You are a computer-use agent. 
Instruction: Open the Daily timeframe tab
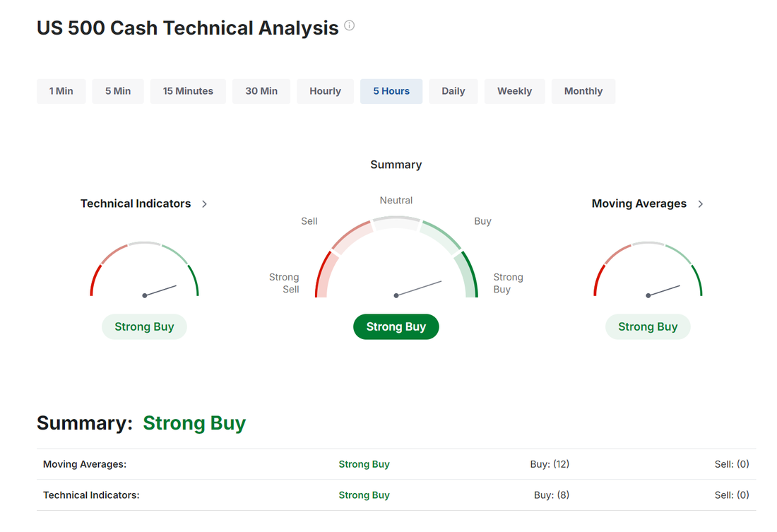click(453, 91)
